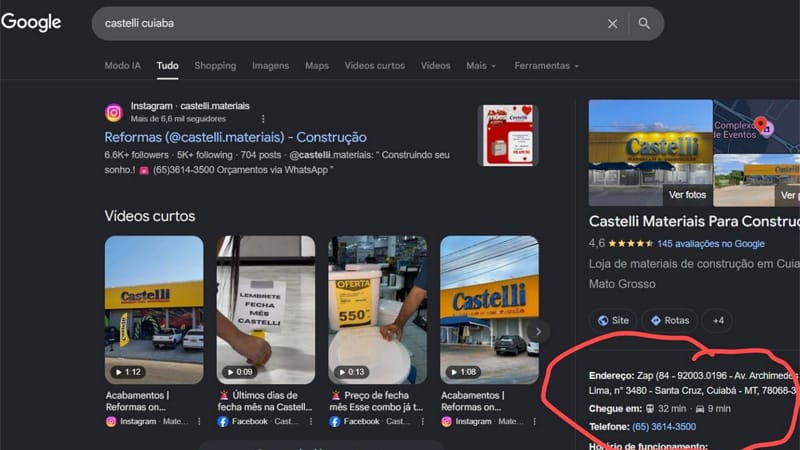Open 'Reformas (@castelli.materiais) - Construção' link

(x=235, y=137)
